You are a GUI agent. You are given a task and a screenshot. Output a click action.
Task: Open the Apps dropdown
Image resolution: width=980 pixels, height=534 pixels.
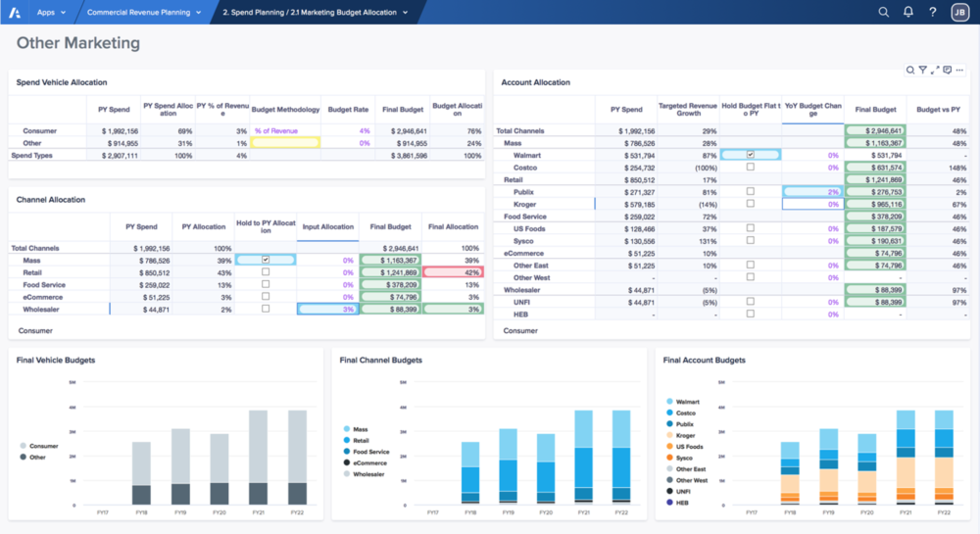[51, 12]
